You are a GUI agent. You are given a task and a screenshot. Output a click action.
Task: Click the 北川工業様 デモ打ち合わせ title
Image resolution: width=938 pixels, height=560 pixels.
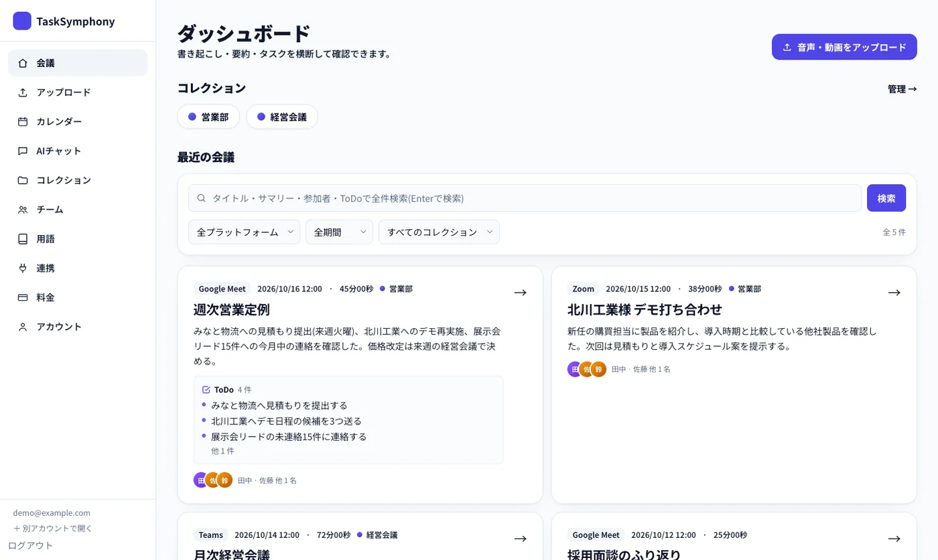pyautogui.click(x=645, y=309)
